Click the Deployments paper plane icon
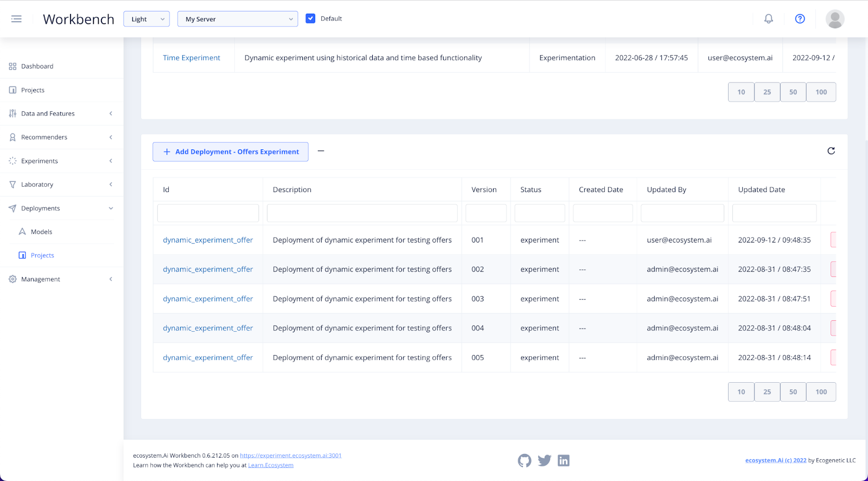This screenshot has height=481, width=868. click(x=12, y=208)
